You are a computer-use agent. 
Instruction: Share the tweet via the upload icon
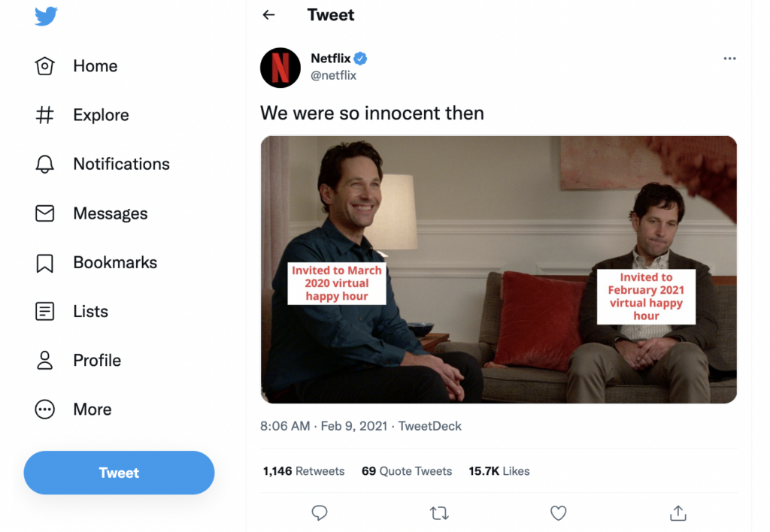(x=677, y=513)
